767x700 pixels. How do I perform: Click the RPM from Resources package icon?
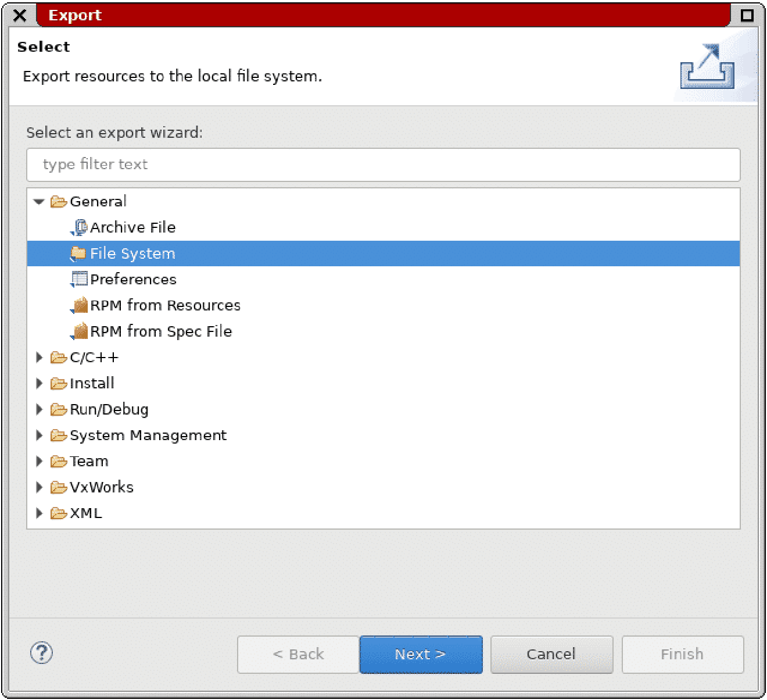click(79, 305)
